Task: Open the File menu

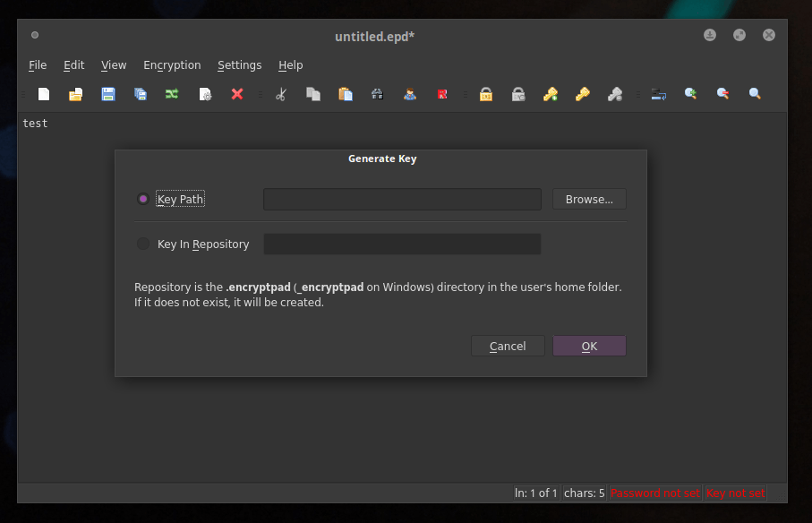Action: [38, 65]
